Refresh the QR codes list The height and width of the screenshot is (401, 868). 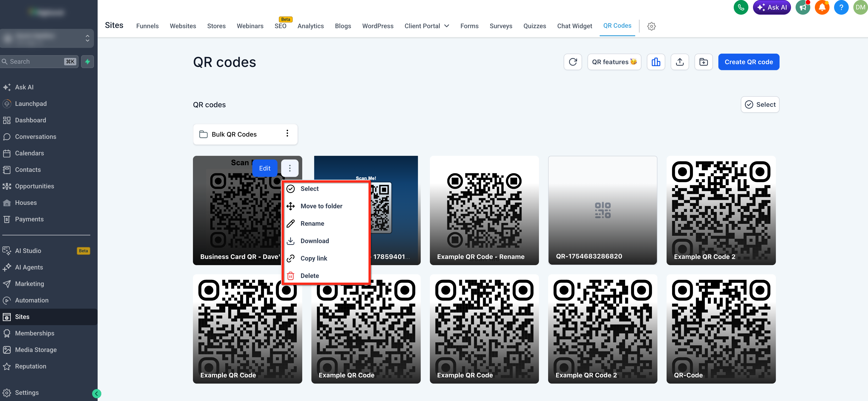572,62
